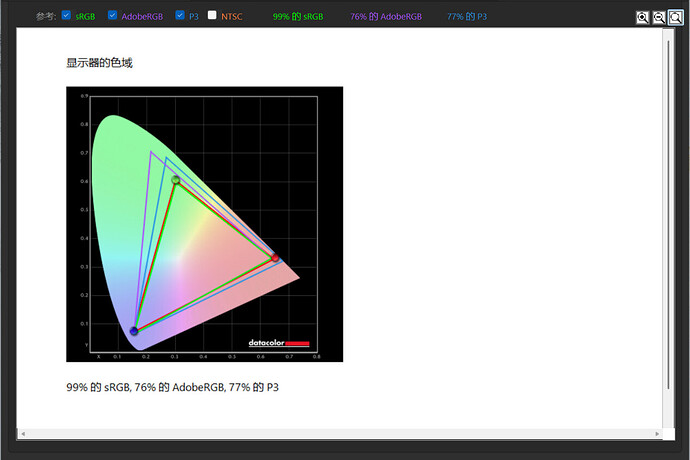Click the CIE gamut chart image
The height and width of the screenshot is (460, 690).
205,224
